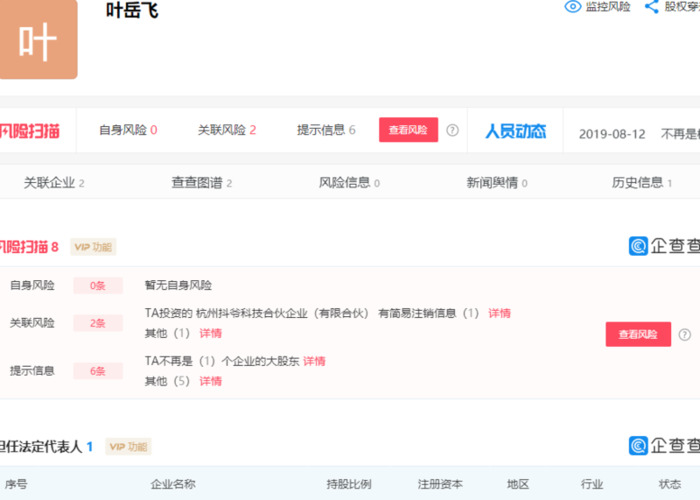
Task: Click the 状态 column header
Action: point(670,484)
